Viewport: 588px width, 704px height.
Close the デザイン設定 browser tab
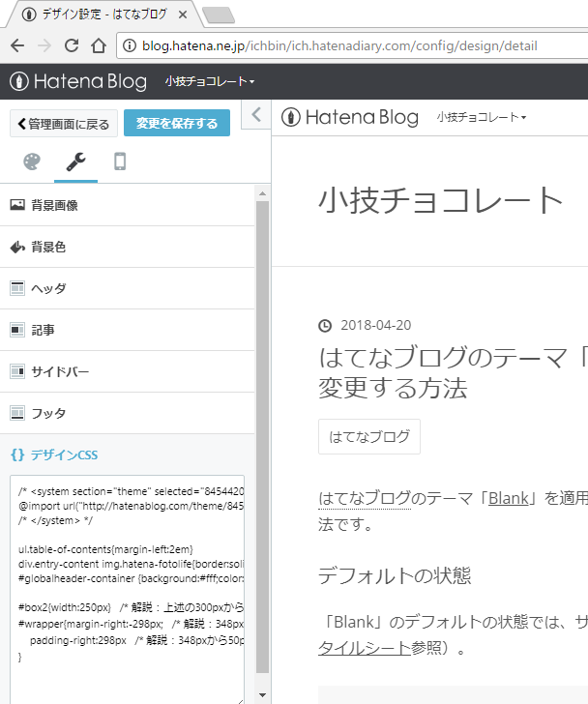183,15
